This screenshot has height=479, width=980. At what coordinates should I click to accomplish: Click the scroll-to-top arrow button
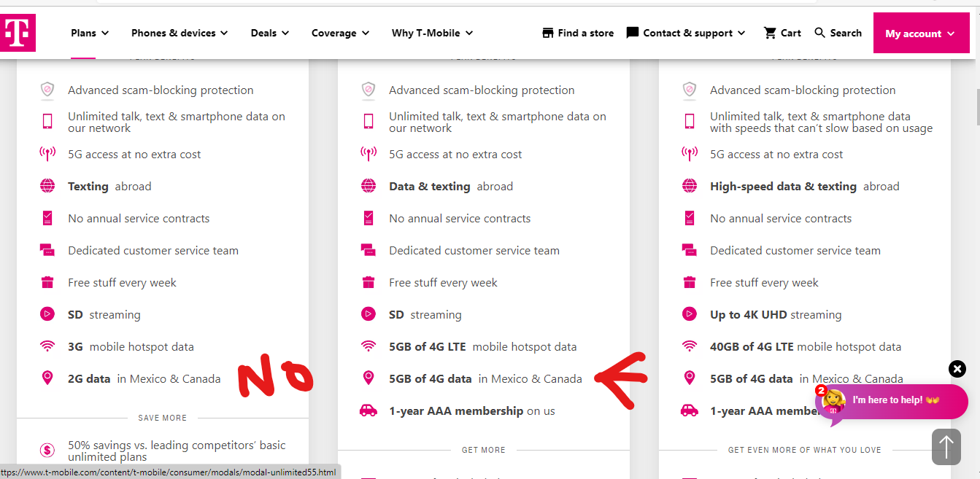pos(946,446)
